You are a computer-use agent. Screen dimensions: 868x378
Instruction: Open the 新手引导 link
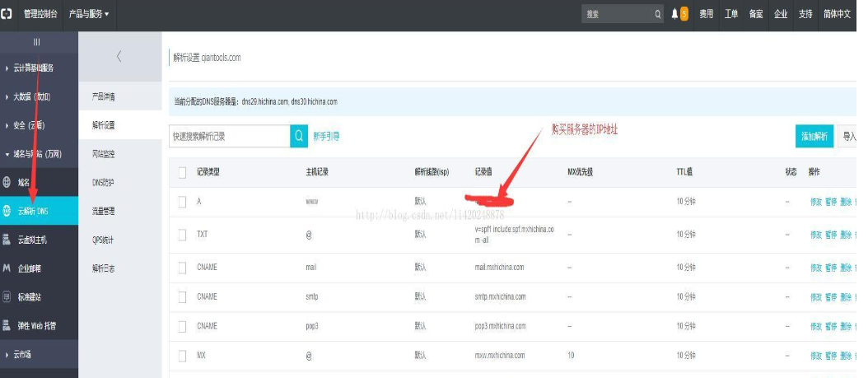pyautogui.click(x=327, y=137)
